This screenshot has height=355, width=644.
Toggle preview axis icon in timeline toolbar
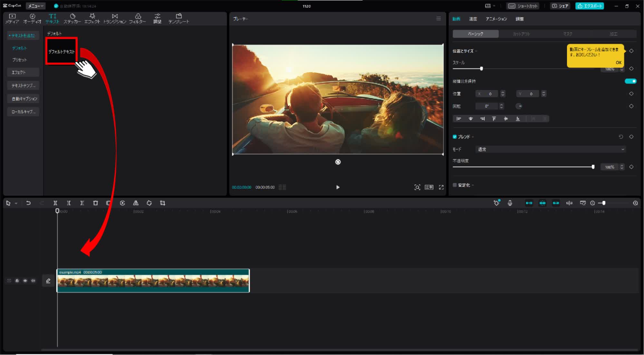click(569, 203)
